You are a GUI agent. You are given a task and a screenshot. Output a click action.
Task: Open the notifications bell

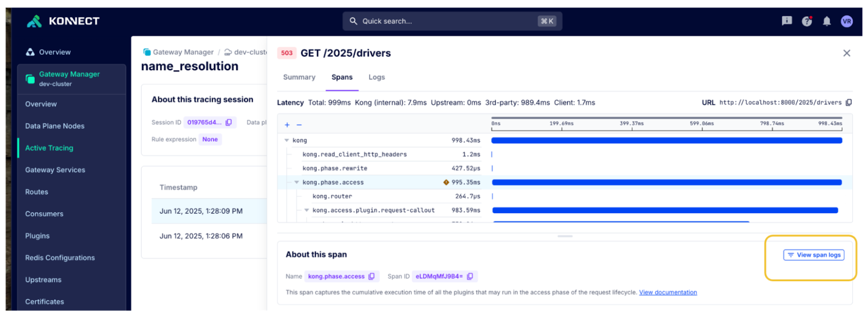tap(827, 21)
